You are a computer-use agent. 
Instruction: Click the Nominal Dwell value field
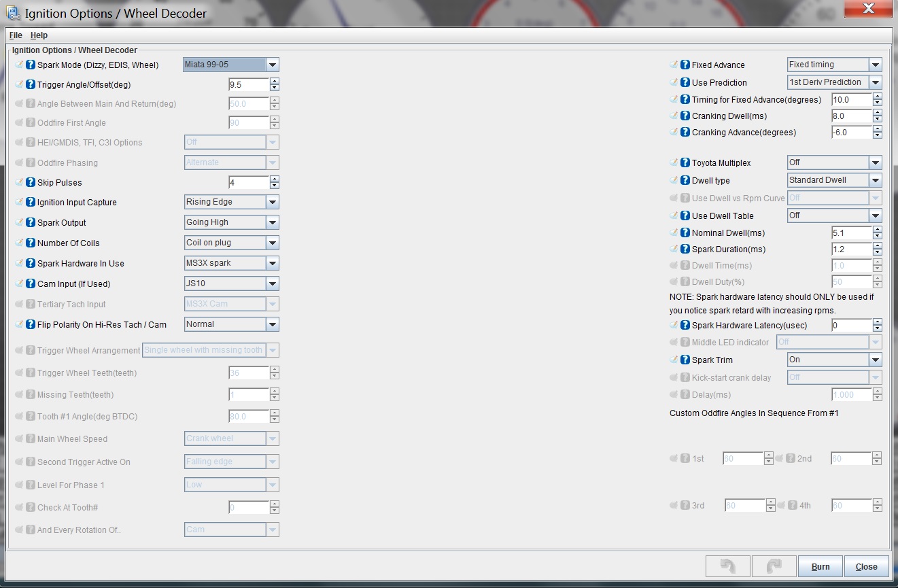[x=852, y=233]
